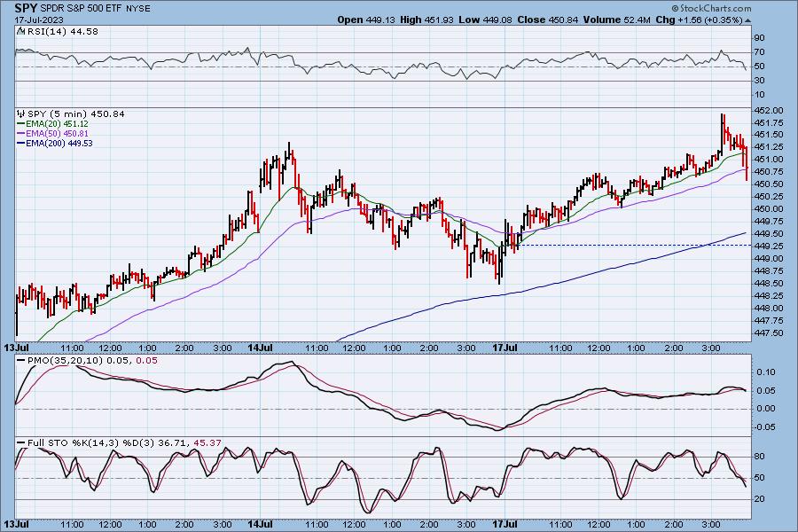Click the OHLC bars icon beside SPY (5 min)

click(x=21, y=113)
